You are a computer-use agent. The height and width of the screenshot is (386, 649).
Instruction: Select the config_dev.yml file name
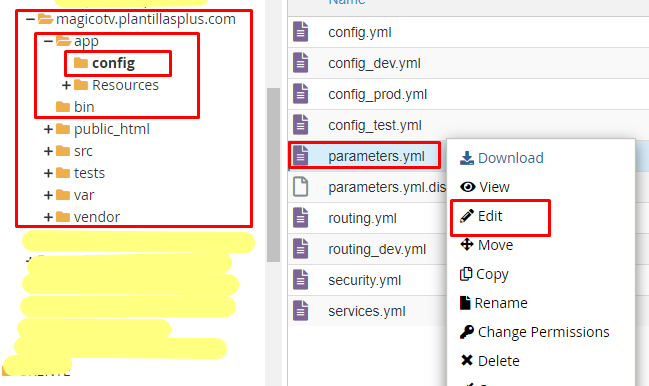[374, 63]
